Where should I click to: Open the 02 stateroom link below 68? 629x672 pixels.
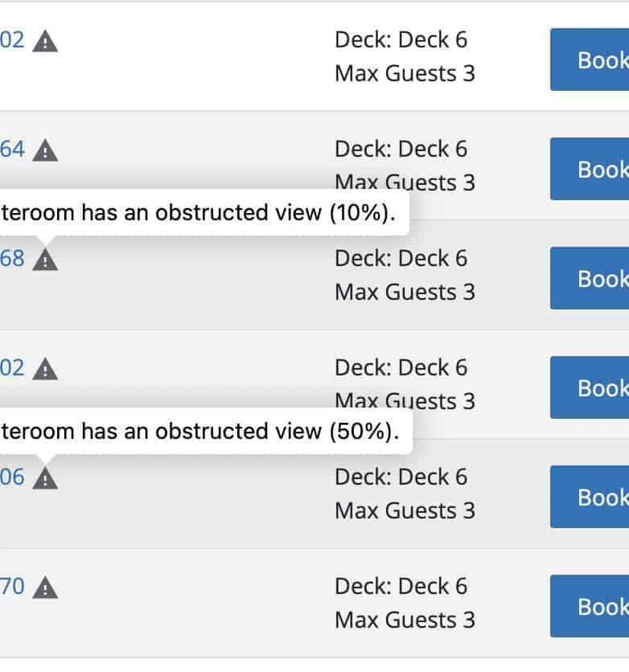pos(12,368)
